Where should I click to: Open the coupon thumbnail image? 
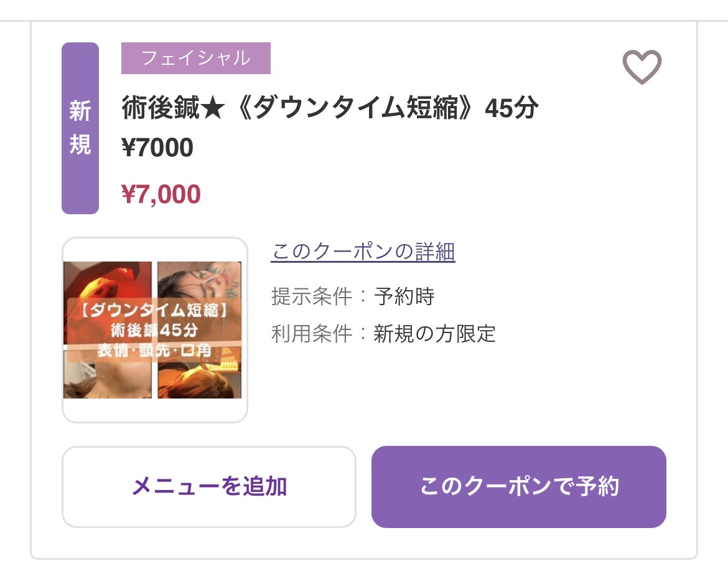pos(154,330)
